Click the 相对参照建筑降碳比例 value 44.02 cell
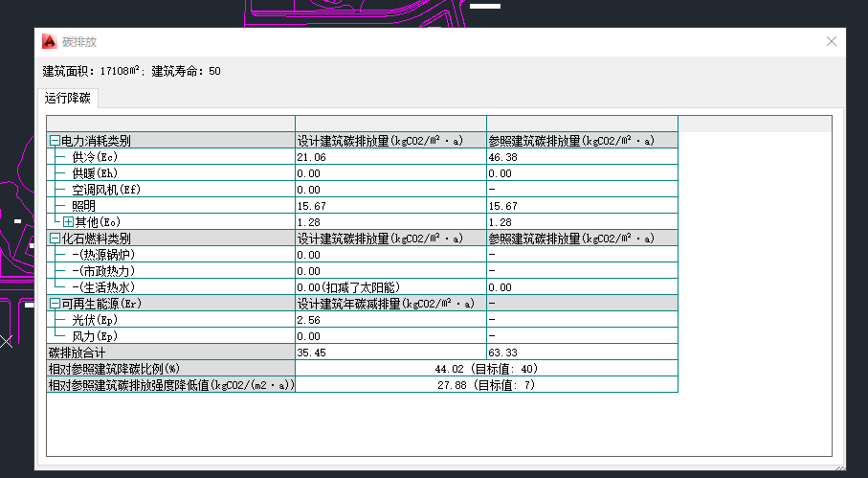 (x=485, y=369)
